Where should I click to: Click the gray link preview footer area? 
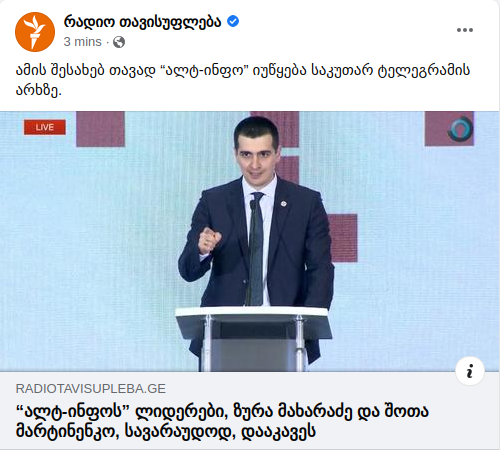coord(250,411)
